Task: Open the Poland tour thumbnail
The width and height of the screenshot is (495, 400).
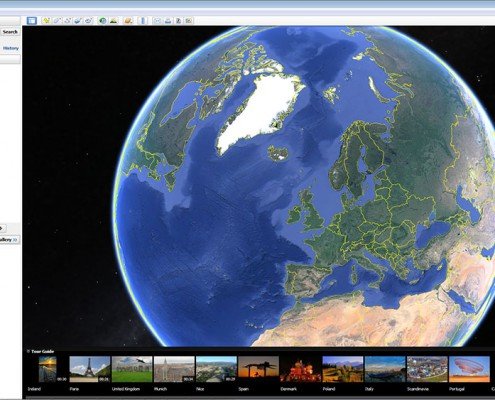Action: pyautogui.click(x=343, y=369)
